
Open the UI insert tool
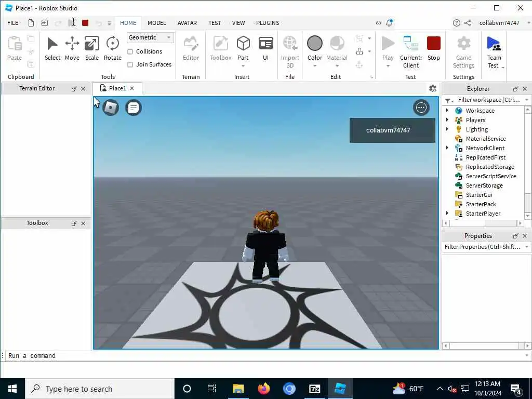pos(265,48)
